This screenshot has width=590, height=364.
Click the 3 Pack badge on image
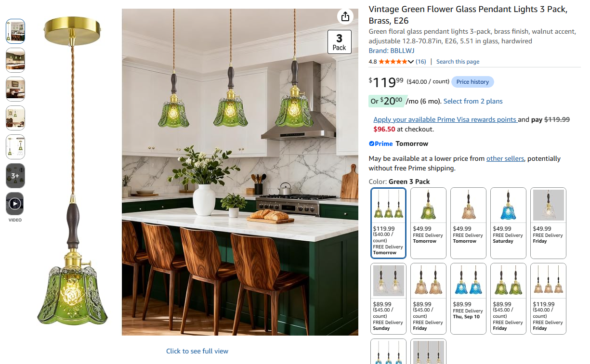[x=340, y=42]
